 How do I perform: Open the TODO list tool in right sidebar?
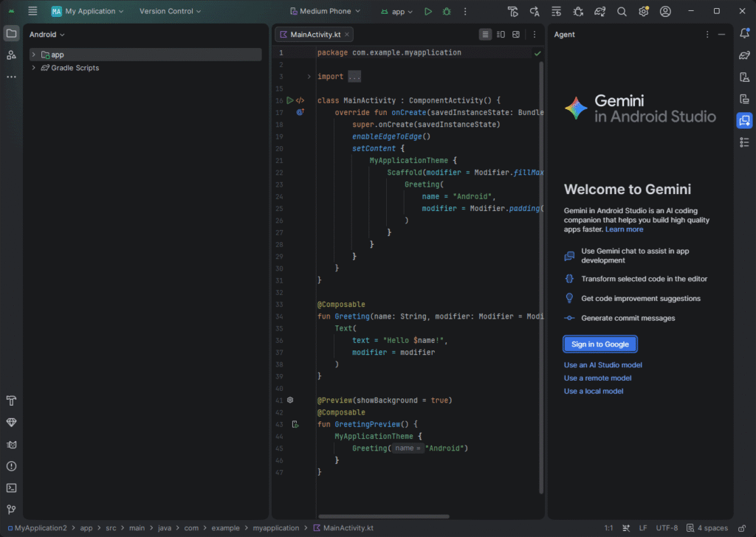point(744,142)
